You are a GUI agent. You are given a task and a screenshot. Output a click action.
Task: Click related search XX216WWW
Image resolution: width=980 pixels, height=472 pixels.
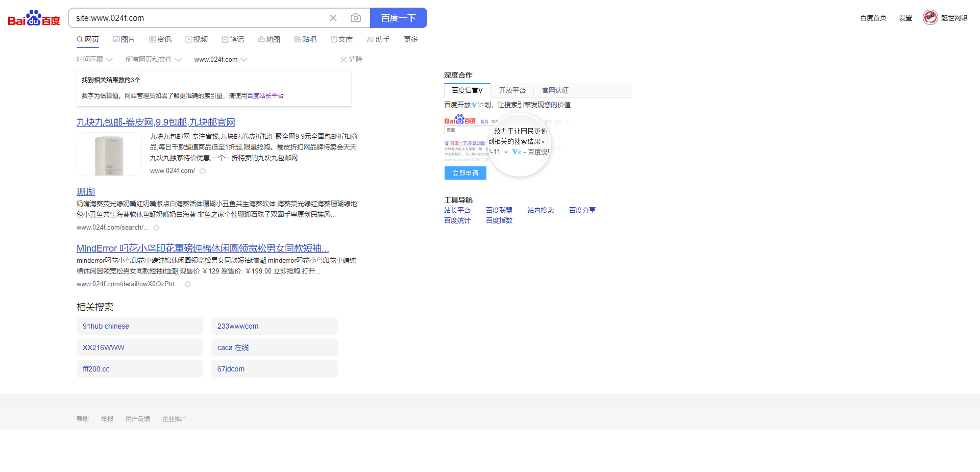[x=140, y=347]
